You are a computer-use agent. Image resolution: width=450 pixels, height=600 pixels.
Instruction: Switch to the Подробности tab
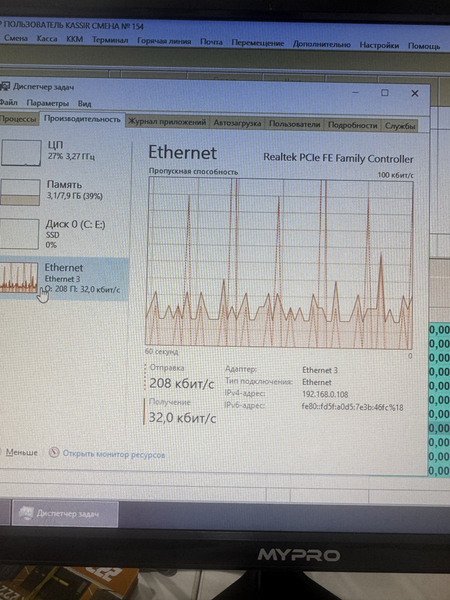tap(352, 125)
